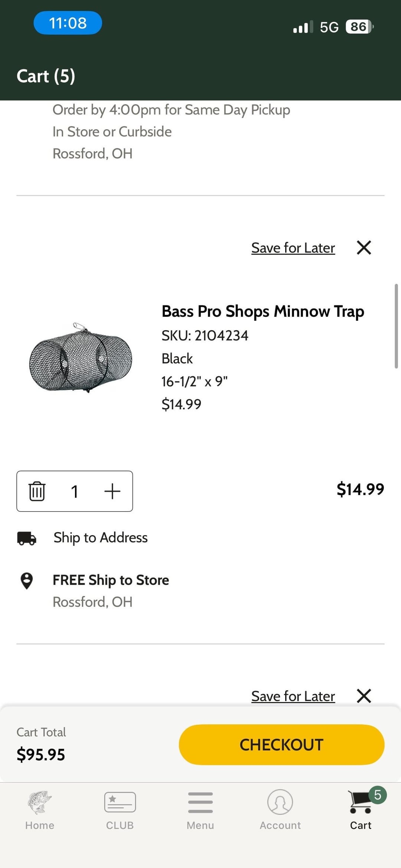Tap the delivery truck icon
The image size is (401, 868).
(x=27, y=538)
